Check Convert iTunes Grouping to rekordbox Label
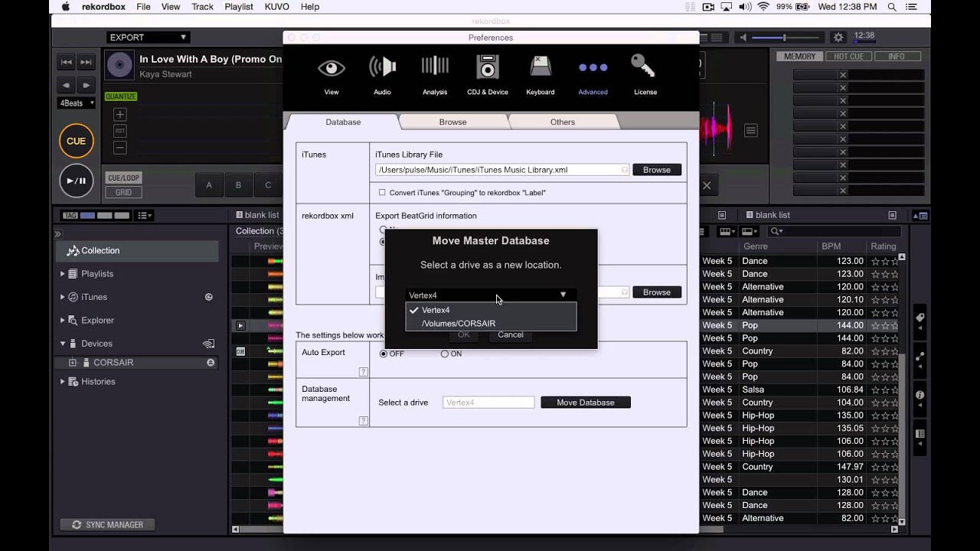 [x=382, y=193]
